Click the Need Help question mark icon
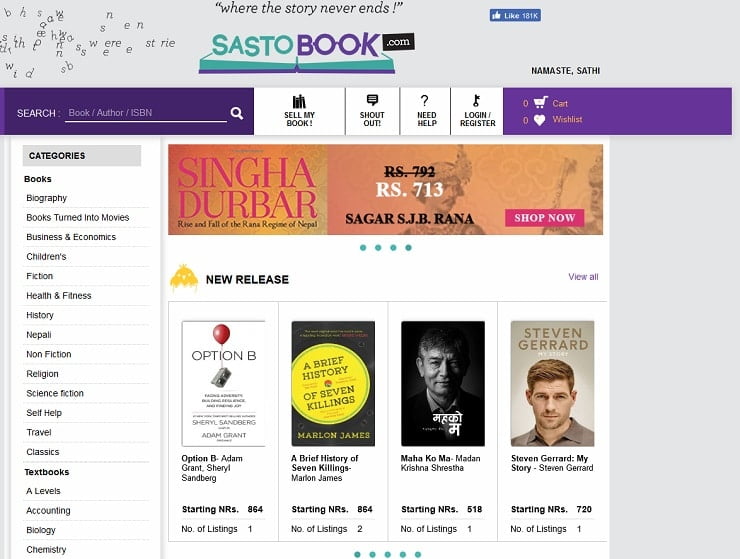The height and width of the screenshot is (559, 740). point(425,101)
